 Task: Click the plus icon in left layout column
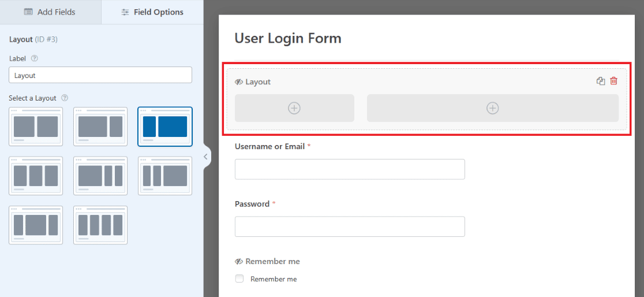coord(294,108)
